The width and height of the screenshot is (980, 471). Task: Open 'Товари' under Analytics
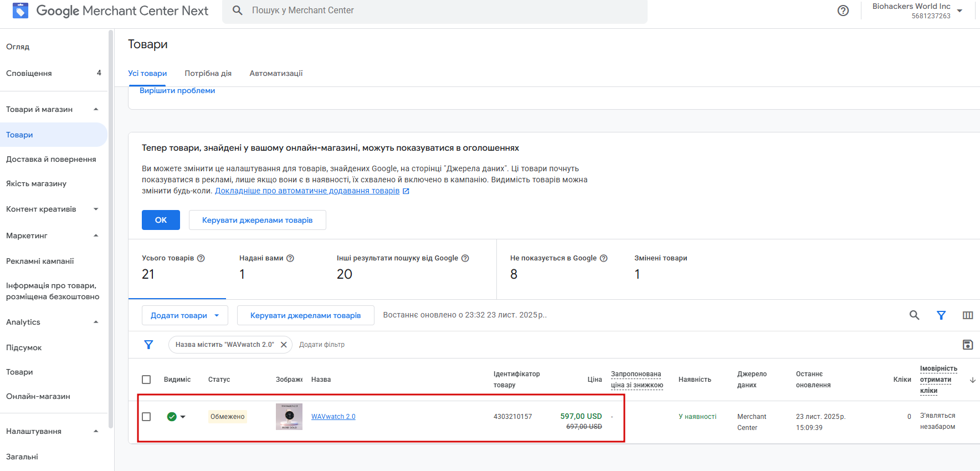(19, 372)
